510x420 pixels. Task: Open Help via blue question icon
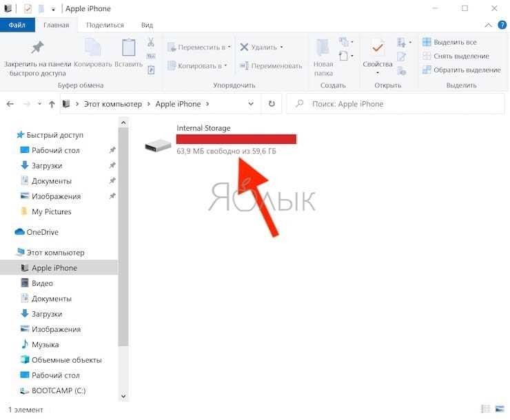click(x=502, y=25)
